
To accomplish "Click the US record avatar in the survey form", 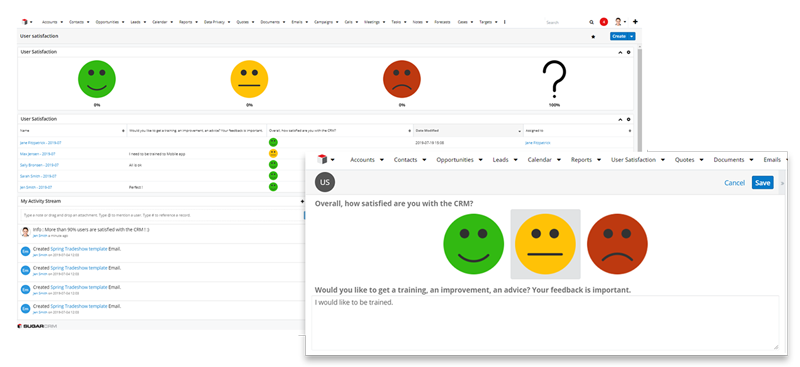I will (325, 182).
